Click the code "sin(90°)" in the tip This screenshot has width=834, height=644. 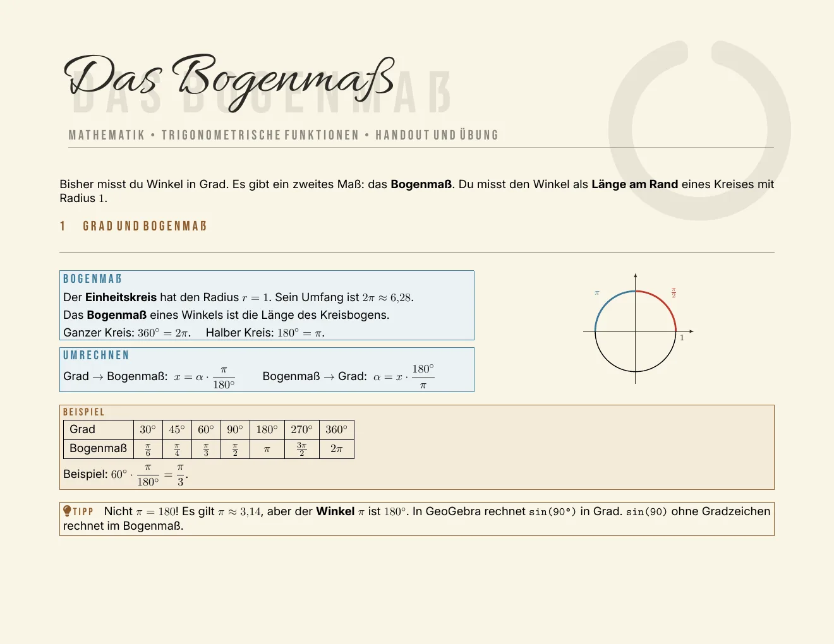[553, 511]
